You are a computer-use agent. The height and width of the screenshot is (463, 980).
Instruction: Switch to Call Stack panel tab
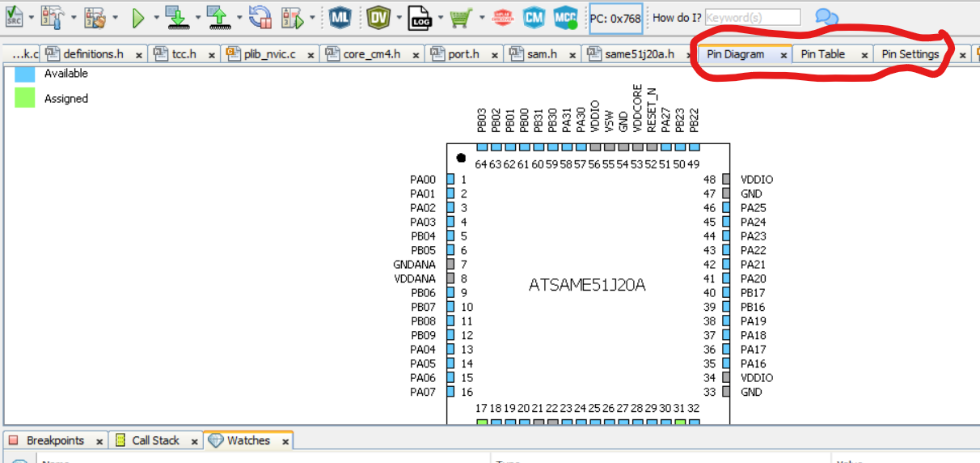[155, 440]
